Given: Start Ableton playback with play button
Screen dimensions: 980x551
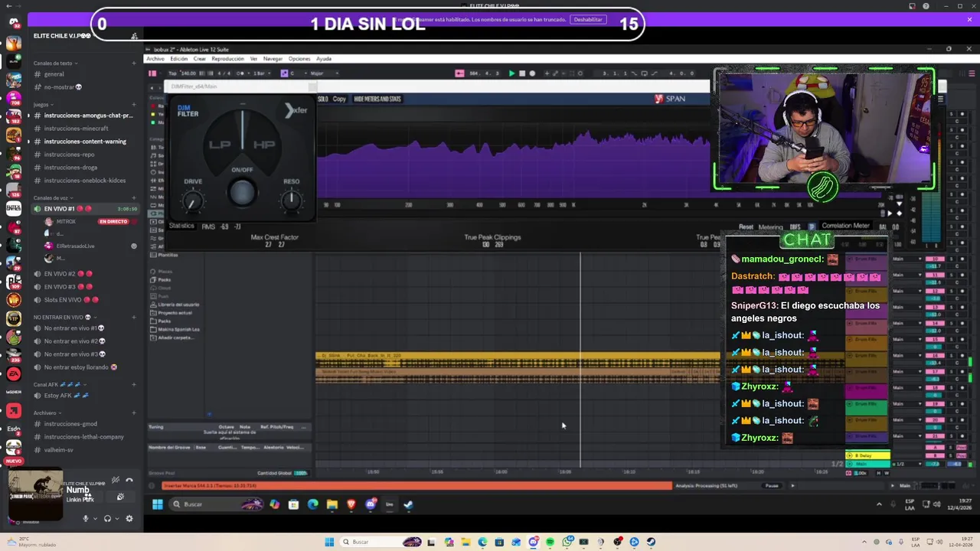Looking at the screenshot, I should pyautogui.click(x=511, y=73).
